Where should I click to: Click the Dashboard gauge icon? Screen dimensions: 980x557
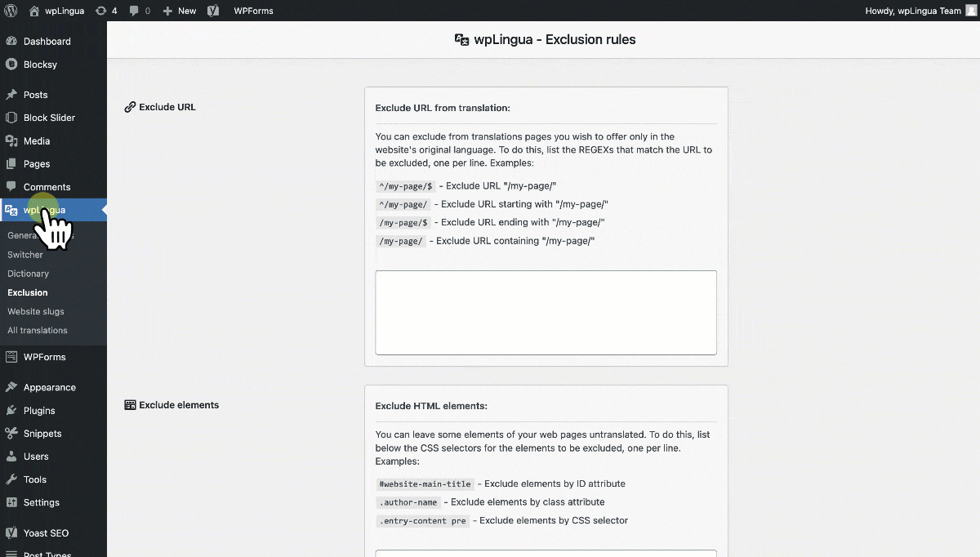[x=11, y=41]
